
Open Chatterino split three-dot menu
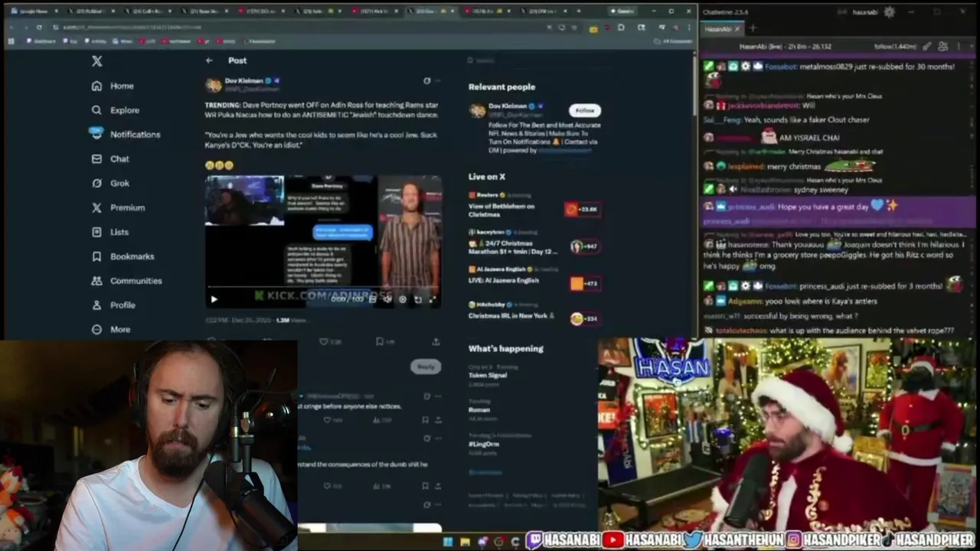[959, 47]
